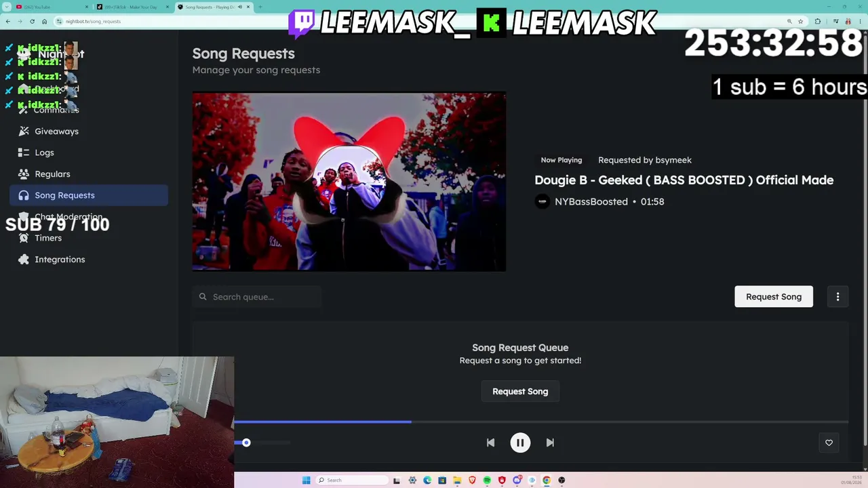Open the Logs page in the sidebar

click(x=89, y=152)
